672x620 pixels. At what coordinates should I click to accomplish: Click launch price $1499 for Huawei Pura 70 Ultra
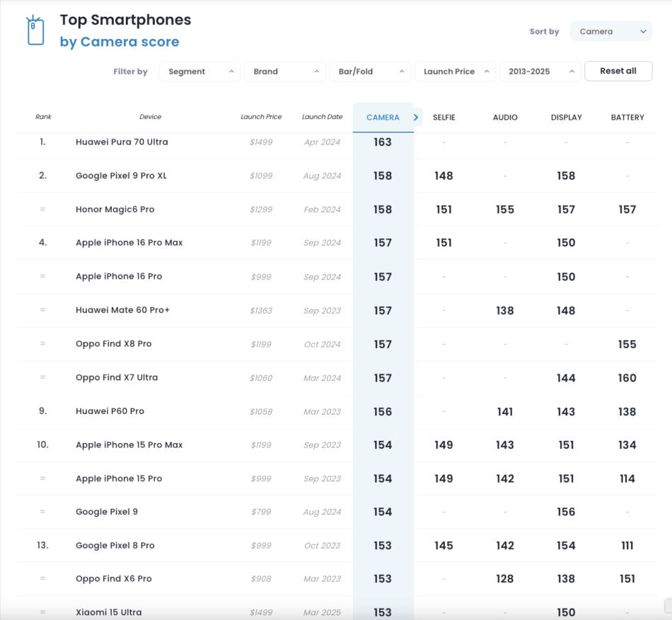click(261, 142)
